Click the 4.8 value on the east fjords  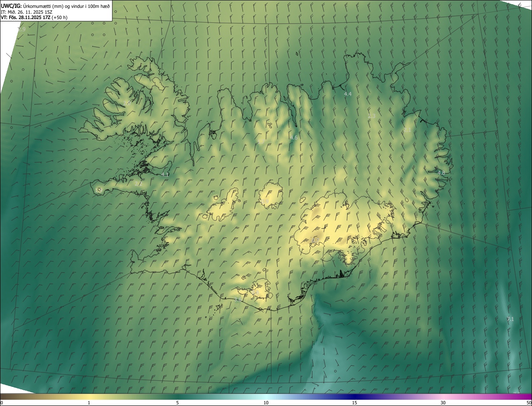pos(441,173)
